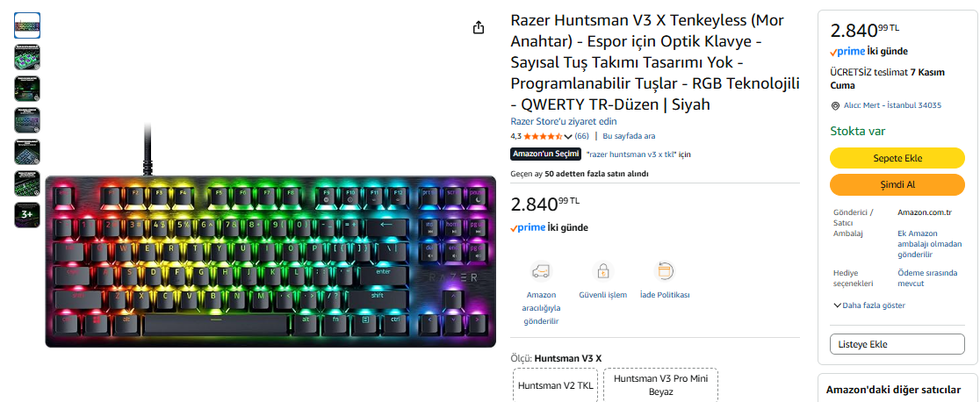Select the second product thumbnail
The height and width of the screenshot is (402, 980).
pyautogui.click(x=27, y=57)
